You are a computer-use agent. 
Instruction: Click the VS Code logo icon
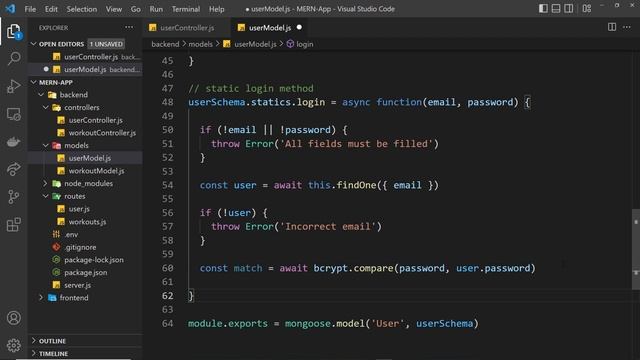[10, 9]
